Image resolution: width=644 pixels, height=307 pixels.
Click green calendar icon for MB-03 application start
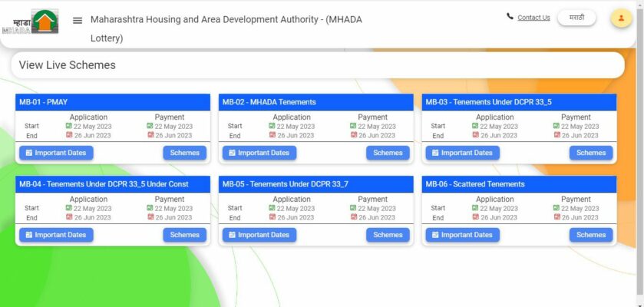click(x=475, y=126)
